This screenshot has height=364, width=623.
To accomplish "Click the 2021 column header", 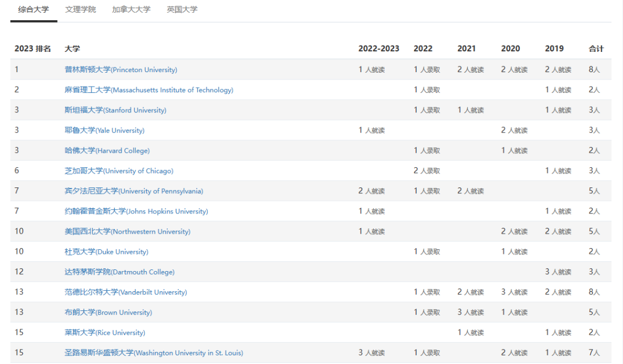I will 467,48.
